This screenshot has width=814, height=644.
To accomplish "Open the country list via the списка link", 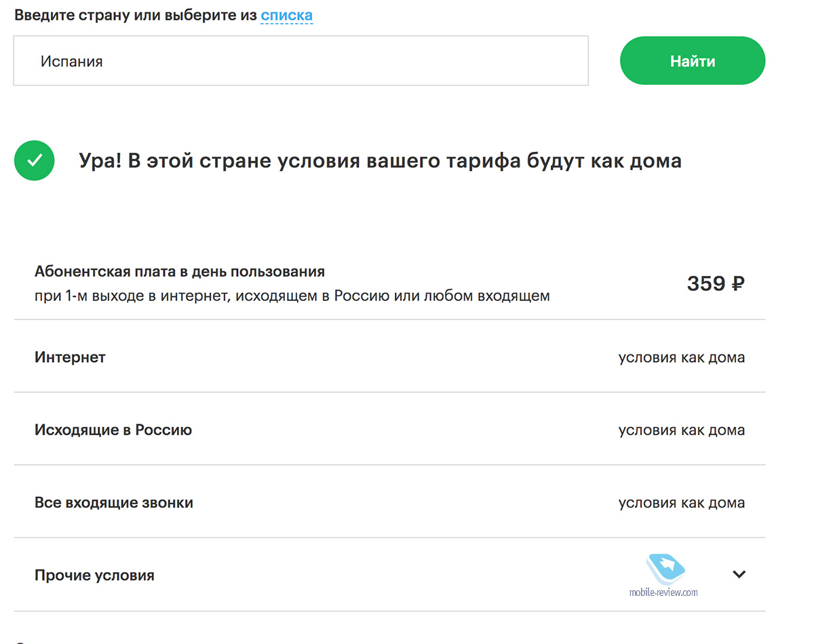I will tap(286, 15).
